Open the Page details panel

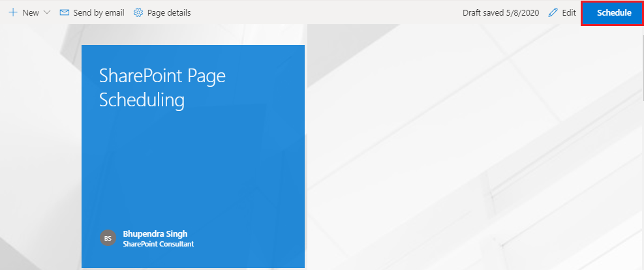pos(168,12)
